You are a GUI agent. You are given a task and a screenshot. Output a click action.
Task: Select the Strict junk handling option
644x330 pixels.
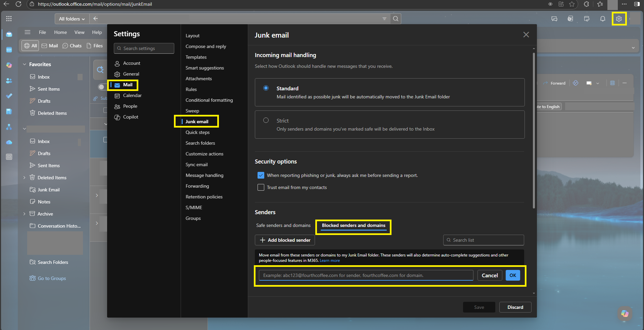point(266,120)
